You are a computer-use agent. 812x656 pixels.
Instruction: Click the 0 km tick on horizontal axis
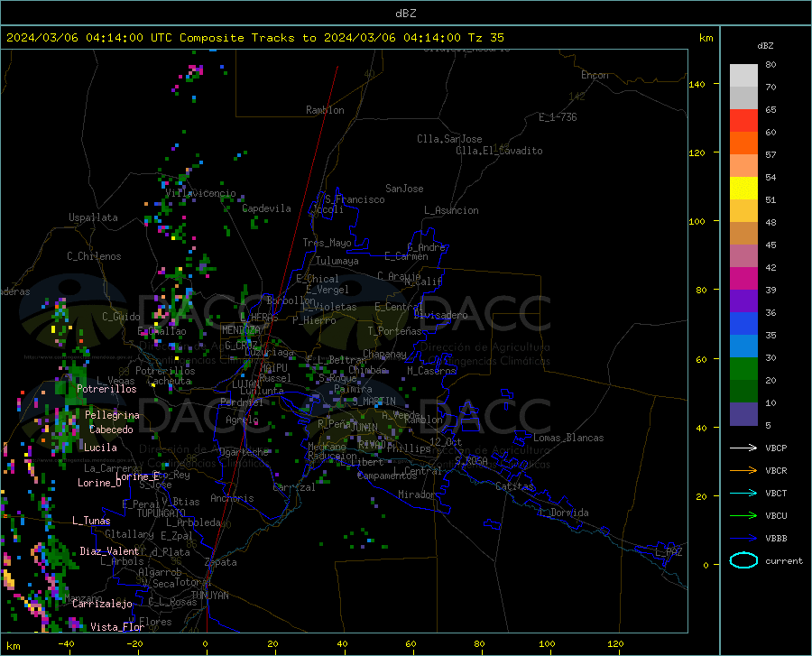pyautogui.click(x=206, y=644)
